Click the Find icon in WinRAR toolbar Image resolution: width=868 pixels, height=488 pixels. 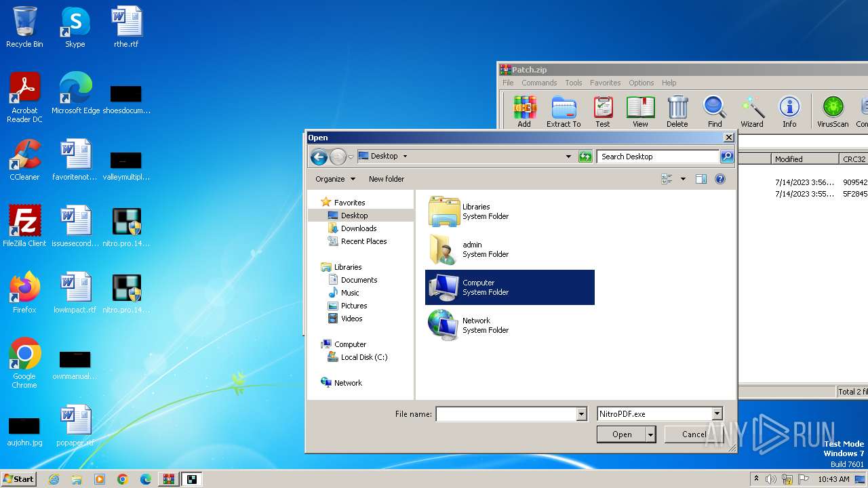click(715, 111)
